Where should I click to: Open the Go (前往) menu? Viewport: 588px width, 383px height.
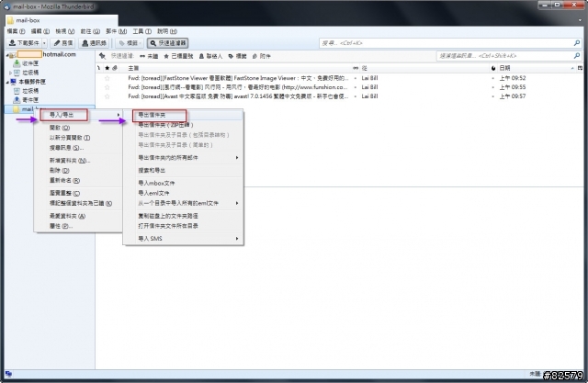[x=90, y=31]
